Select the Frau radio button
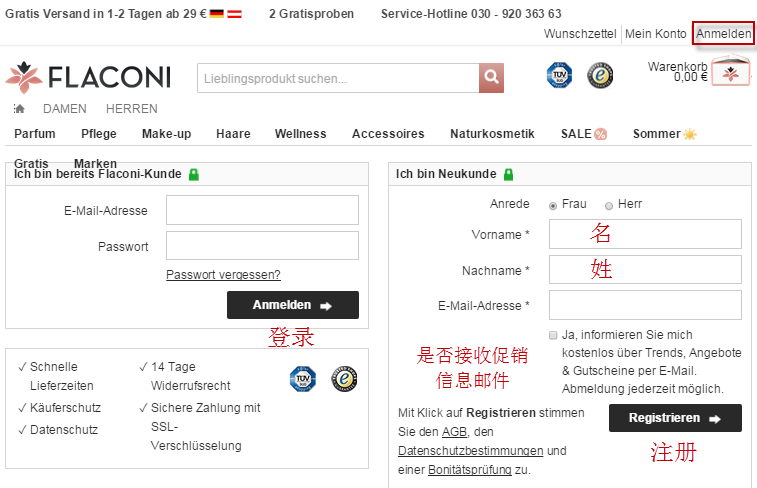Image resolution: width=757 pixels, height=488 pixels. [x=553, y=206]
